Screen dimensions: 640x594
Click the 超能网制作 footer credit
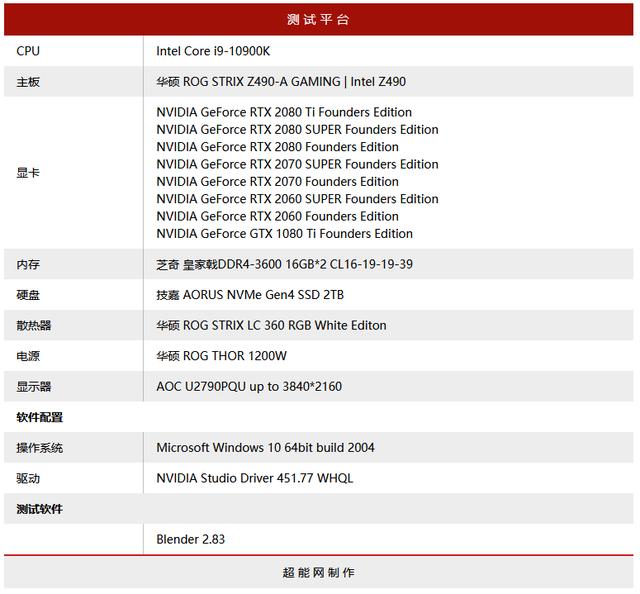pyautogui.click(x=318, y=572)
